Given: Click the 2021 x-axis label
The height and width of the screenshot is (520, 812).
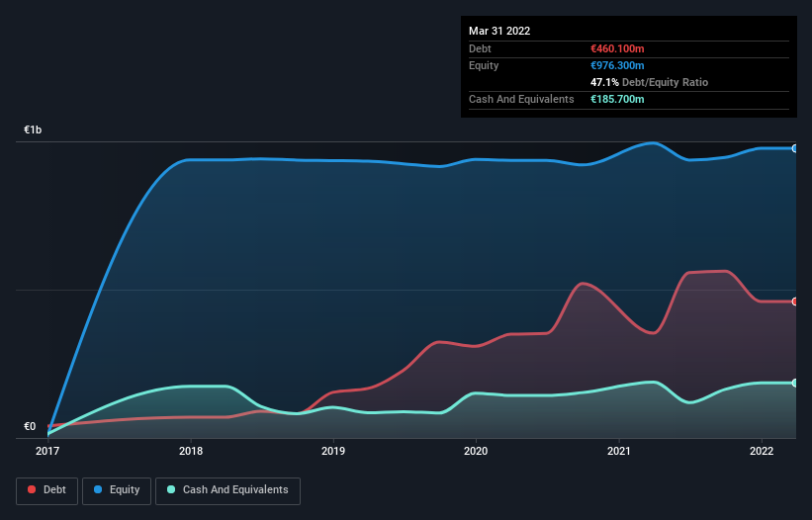Looking at the screenshot, I should tap(619, 451).
